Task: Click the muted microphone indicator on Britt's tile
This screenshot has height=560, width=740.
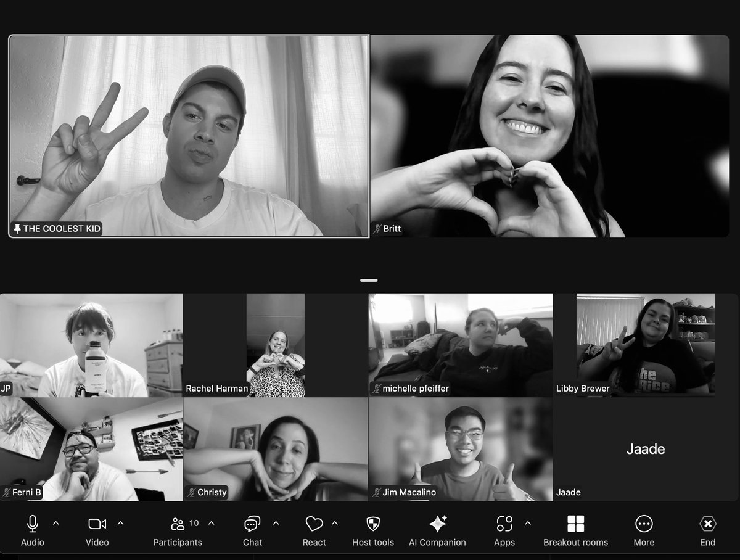Action: click(377, 229)
